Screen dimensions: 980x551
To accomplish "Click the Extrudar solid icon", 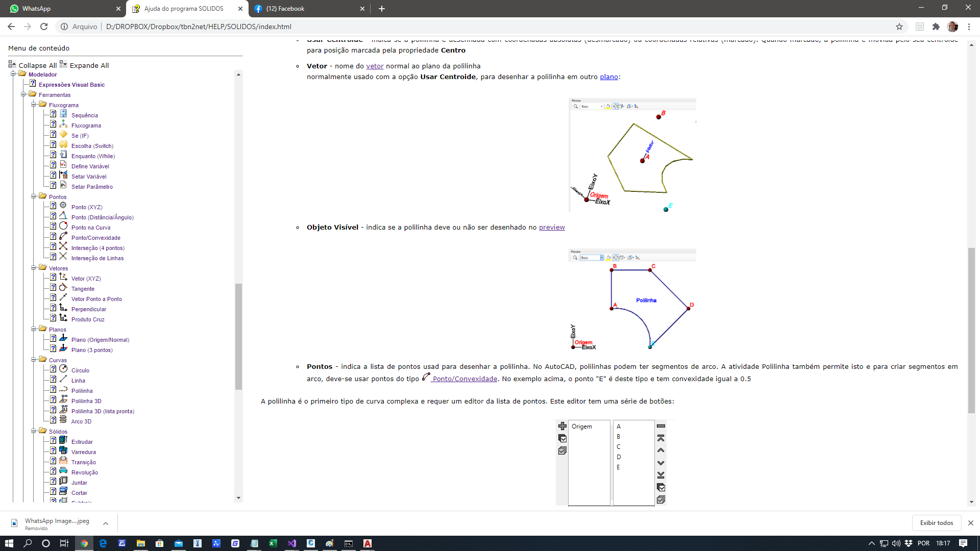I will 63,440.
